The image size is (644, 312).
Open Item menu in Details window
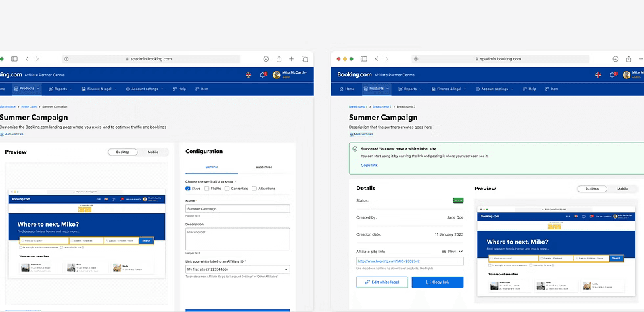coord(551,89)
